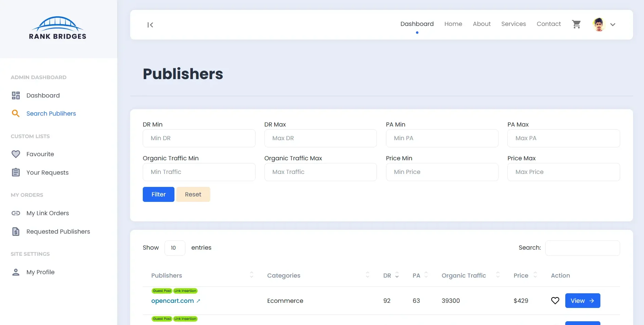The width and height of the screenshot is (644, 325).
Task: View the opencart.com publisher details
Action: pyautogui.click(x=582, y=300)
